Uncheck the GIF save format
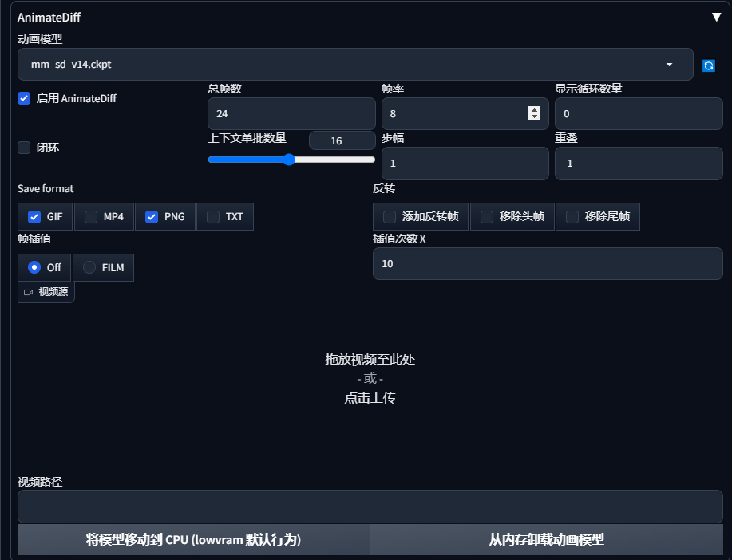Viewport: 732px width, 560px height. click(x=34, y=216)
